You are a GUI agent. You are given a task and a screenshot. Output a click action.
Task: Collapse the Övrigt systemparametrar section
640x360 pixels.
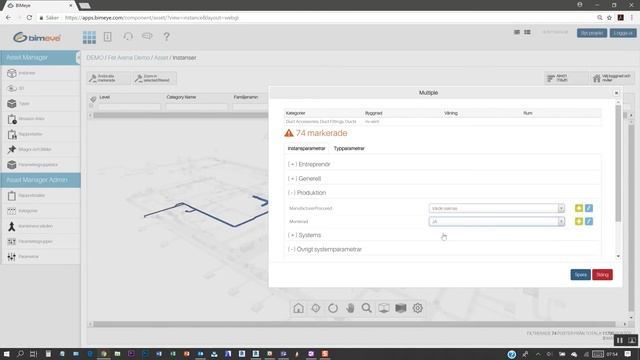[325, 249]
